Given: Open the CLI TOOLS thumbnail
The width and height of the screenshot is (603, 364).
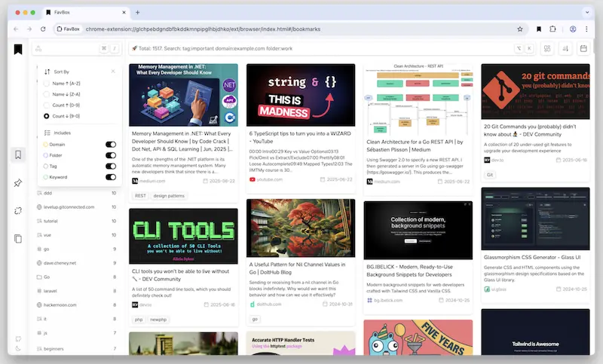Looking at the screenshot, I should 183,236.
